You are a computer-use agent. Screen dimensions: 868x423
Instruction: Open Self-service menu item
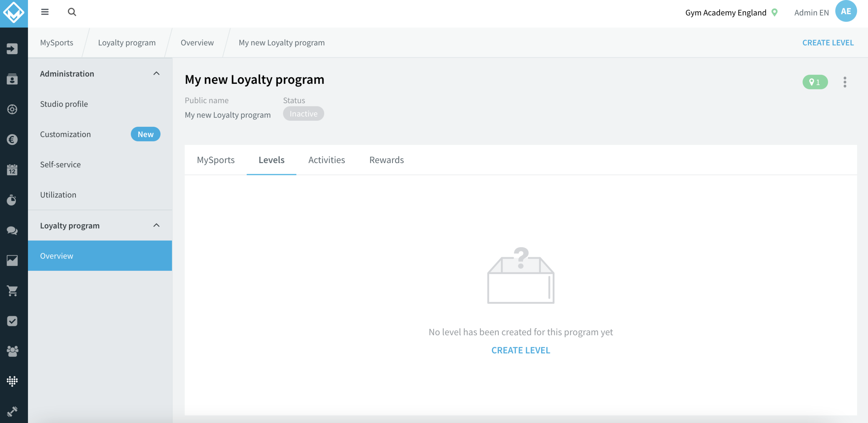pos(100,165)
